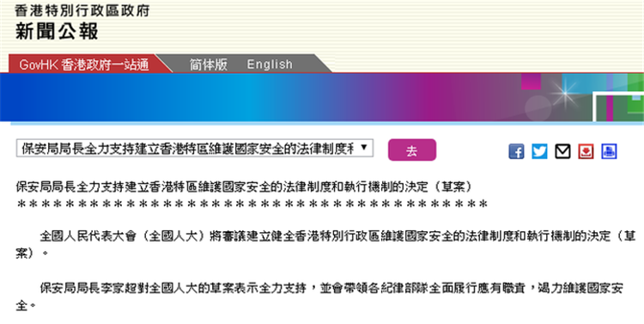The height and width of the screenshot is (324, 644).
Task: Open the press release selection dropdown
Action: (195, 149)
